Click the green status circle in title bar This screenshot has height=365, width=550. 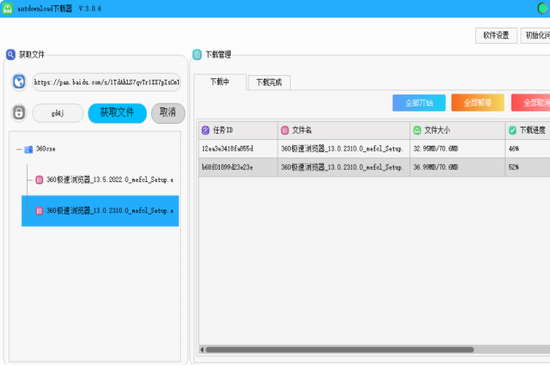(x=543, y=8)
